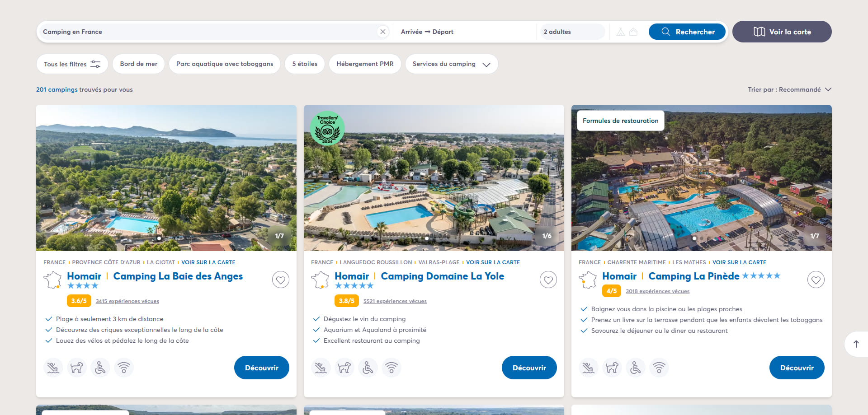This screenshot has height=415, width=868.
Task: Open Voir sur la carte link for La Ciotat
Action: 208,262
